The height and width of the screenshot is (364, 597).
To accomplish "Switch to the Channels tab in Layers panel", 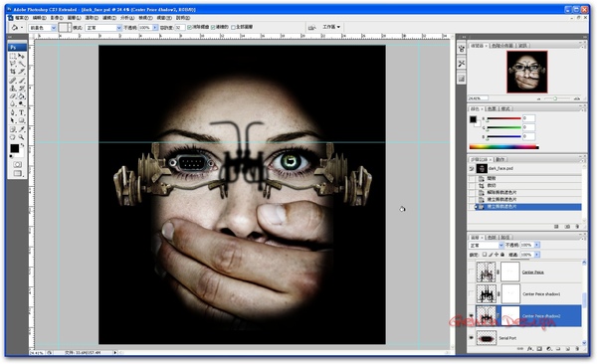I will click(x=492, y=238).
